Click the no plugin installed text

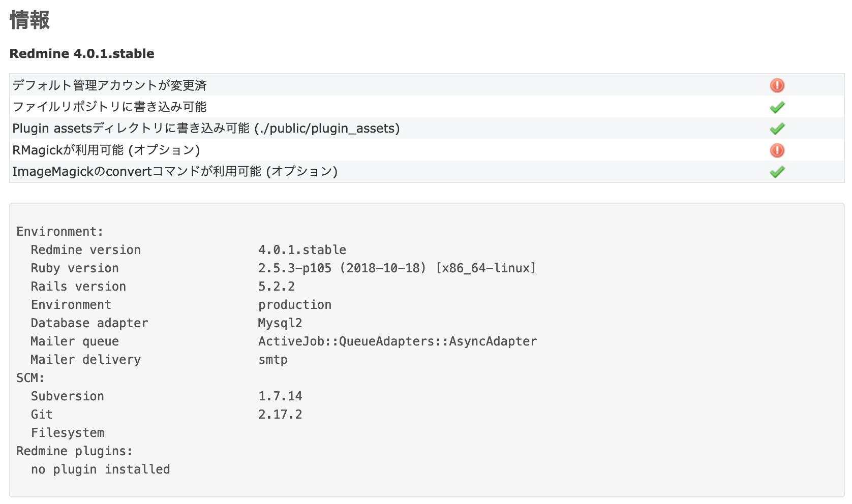(100, 469)
